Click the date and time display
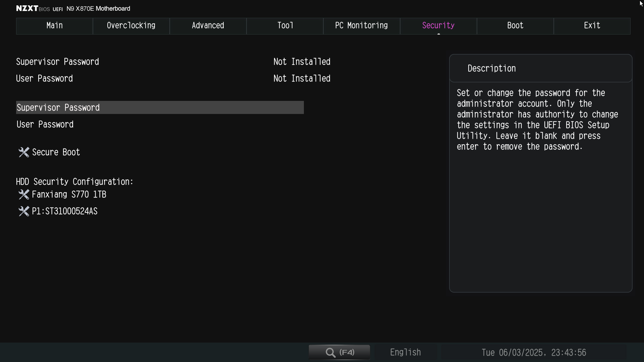The image size is (644, 362). point(534,353)
